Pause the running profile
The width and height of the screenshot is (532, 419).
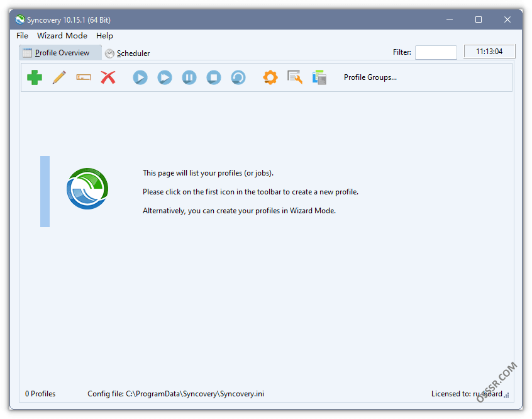(189, 77)
